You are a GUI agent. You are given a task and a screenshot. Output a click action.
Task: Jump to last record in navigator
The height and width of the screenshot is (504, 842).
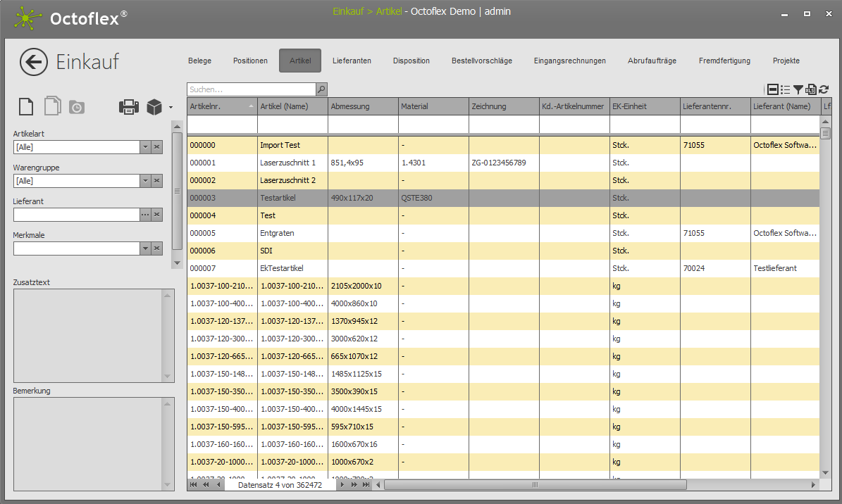pos(366,485)
